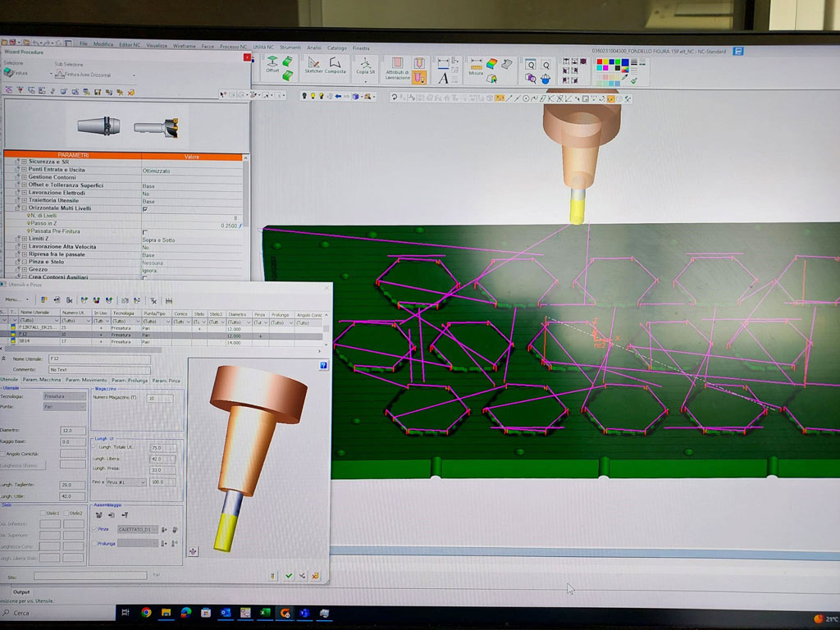Select the SB14 tool row

[x=161, y=341]
